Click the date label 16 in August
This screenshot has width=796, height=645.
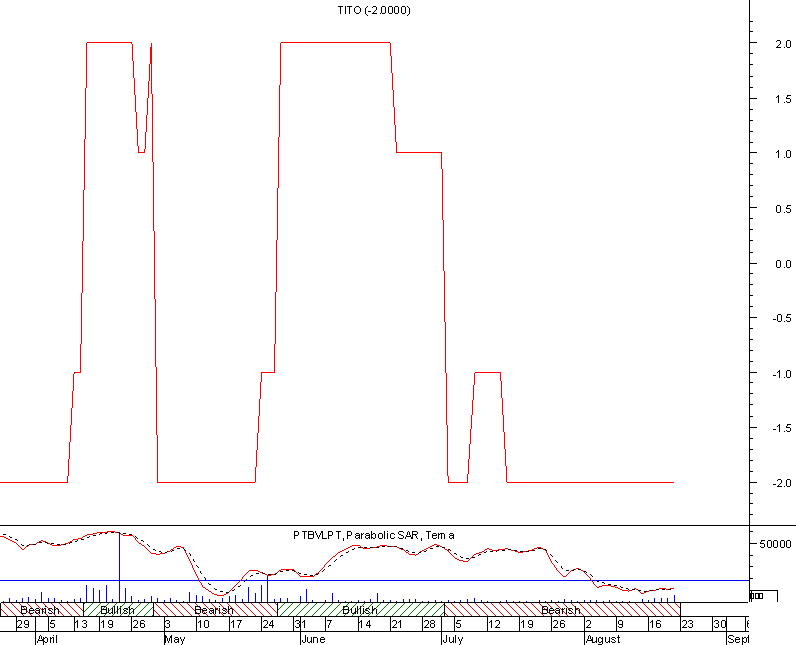tap(655, 624)
